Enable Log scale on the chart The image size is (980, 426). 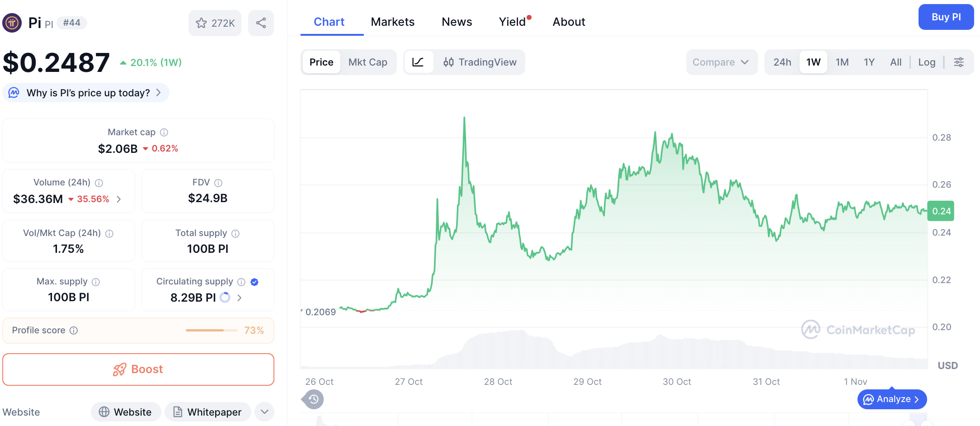pos(927,62)
